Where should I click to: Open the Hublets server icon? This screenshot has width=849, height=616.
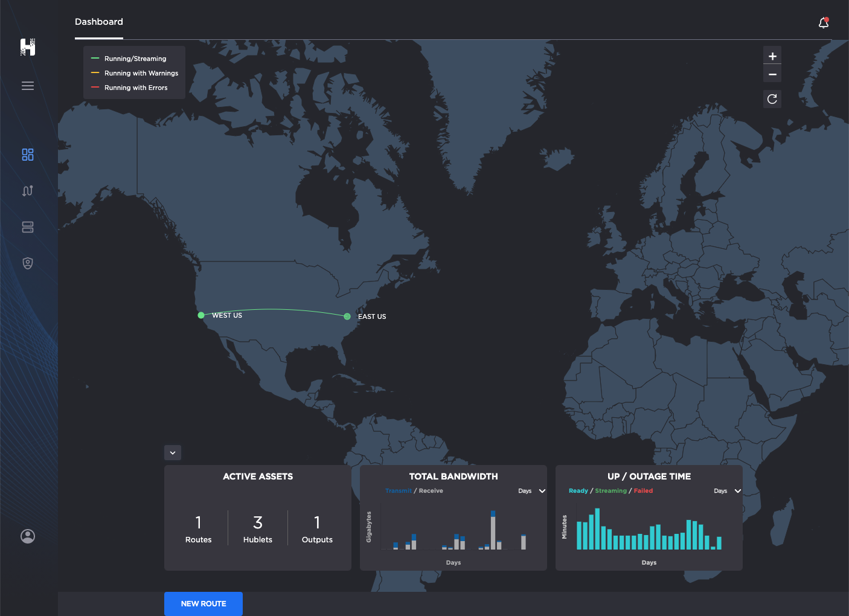[28, 227]
